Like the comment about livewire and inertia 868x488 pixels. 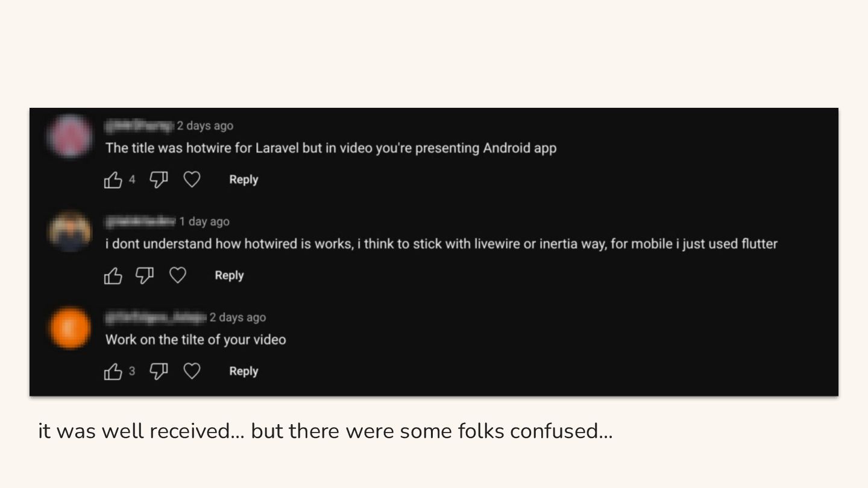113,275
